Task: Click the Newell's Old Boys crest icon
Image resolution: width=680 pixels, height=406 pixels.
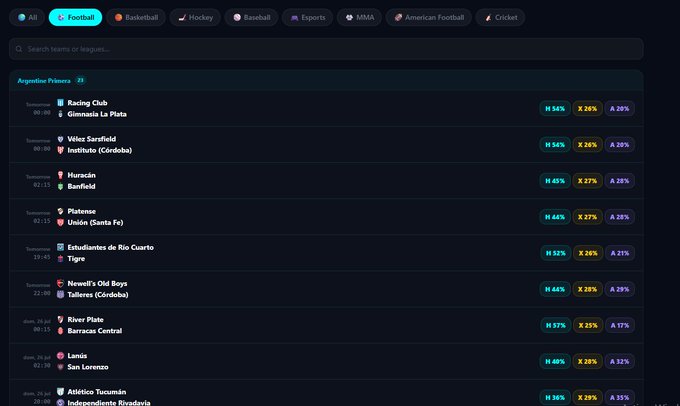Action: (x=60, y=283)
